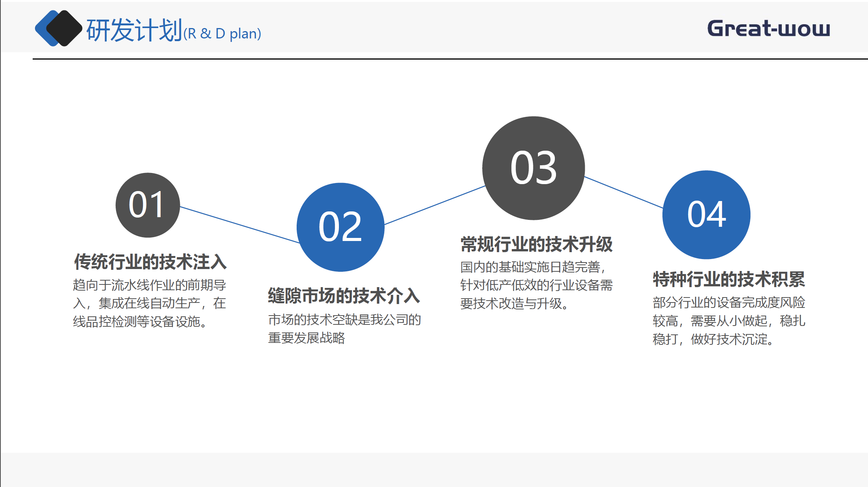868x487 pixels.
Task: Click paragraph starting with 部分行业的设备
Action: tap(729, 321)
